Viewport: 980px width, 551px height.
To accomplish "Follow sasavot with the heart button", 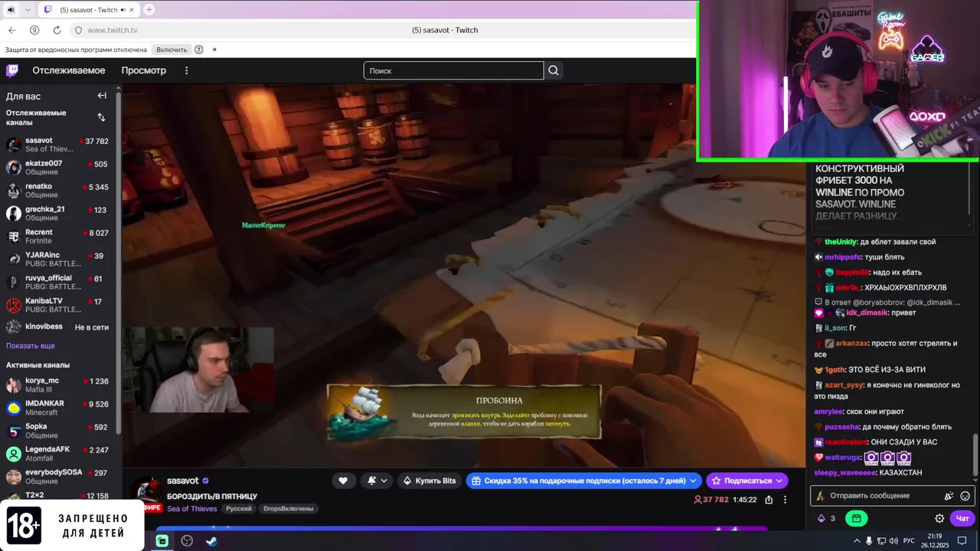I will pos(343,481).
